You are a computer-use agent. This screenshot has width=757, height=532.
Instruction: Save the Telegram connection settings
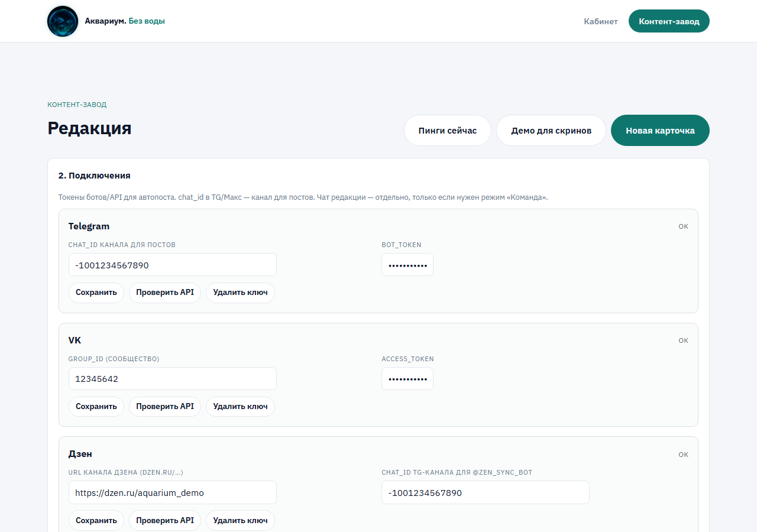(96, 293)
